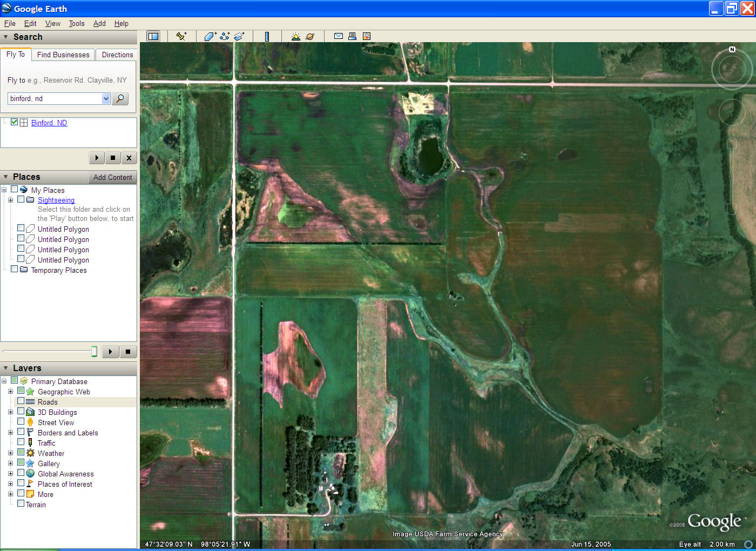Select the Add Image Overlay tool
This screenshot has height=551, width=756.
[x=239, y=36]
